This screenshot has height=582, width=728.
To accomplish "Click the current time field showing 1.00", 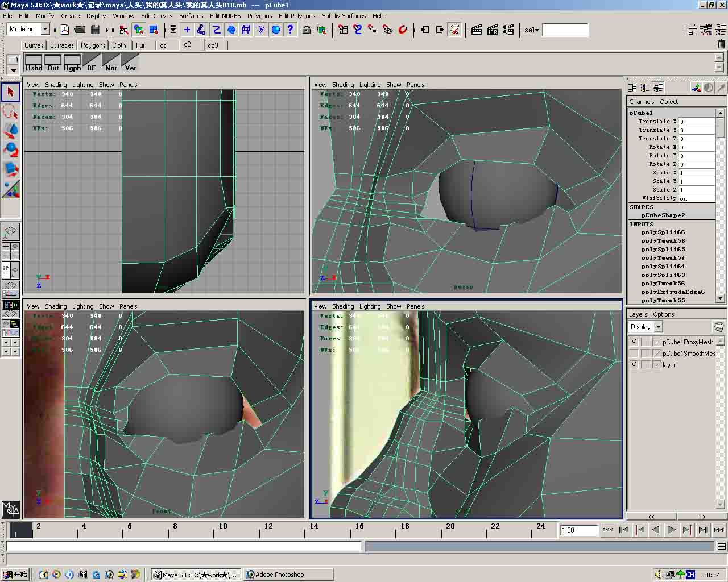I will coord(579,530).
